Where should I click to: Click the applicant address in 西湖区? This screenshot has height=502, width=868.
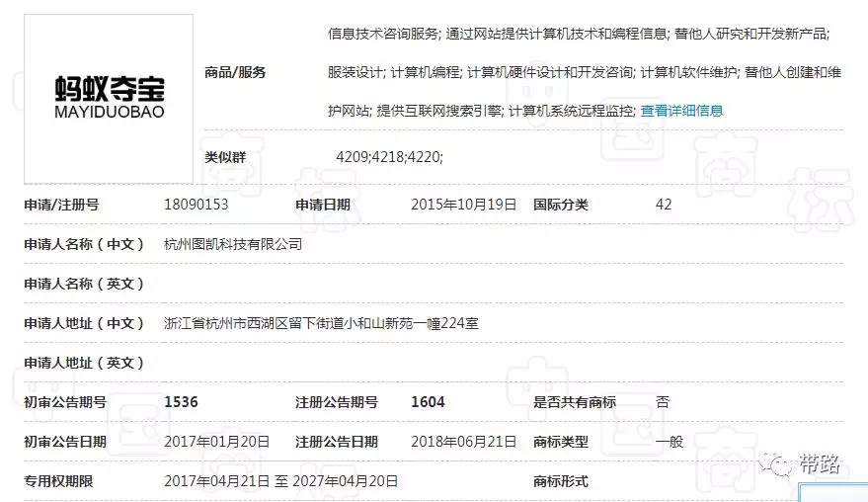[x=320, y=323]
